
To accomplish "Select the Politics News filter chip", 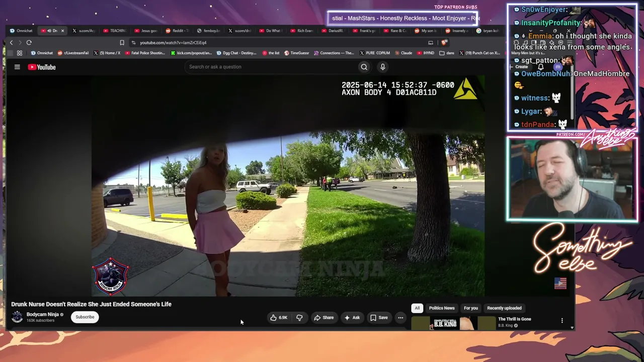I will click(442, 308).
